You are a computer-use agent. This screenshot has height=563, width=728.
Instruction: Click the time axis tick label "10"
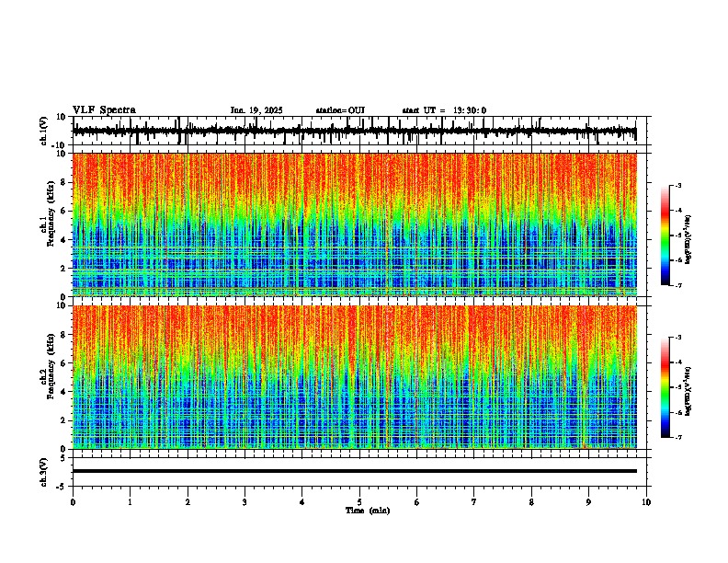(x=646, y=502)
